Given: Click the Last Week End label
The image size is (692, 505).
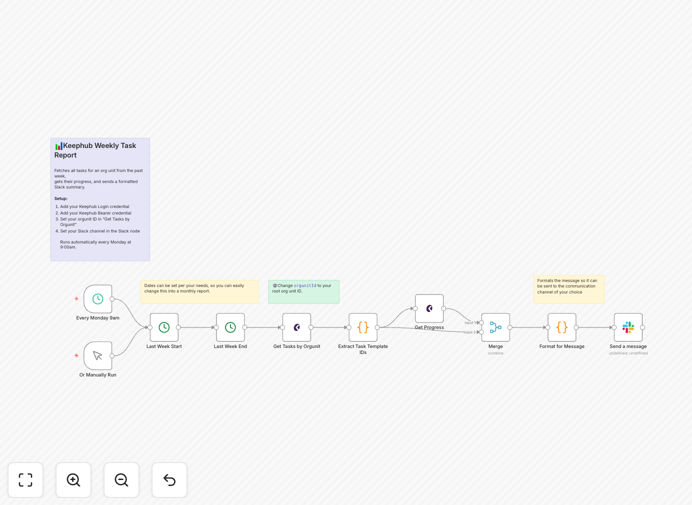Looking at the screenshot, I should (230, 347).
